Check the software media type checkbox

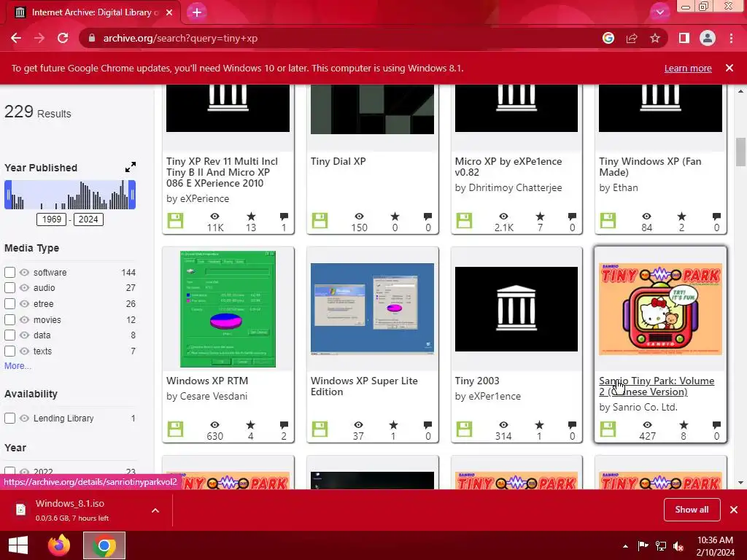click(x=9, y=273)
